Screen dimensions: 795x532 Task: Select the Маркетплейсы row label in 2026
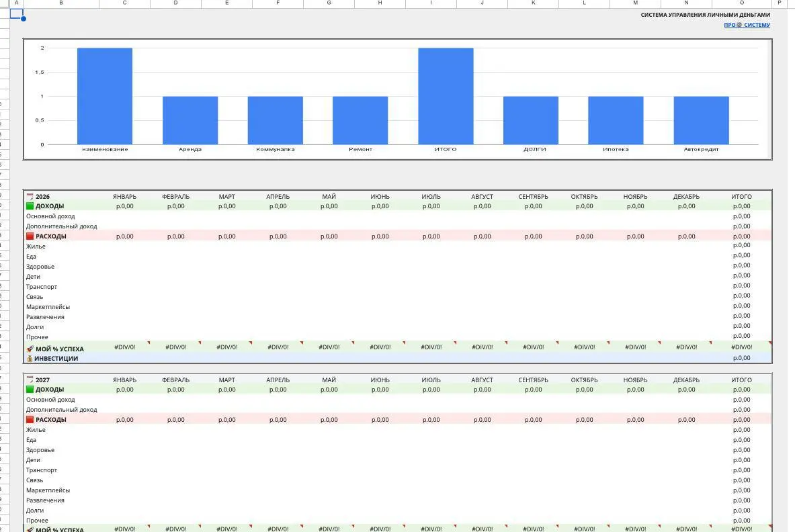[x=48, y=307]
